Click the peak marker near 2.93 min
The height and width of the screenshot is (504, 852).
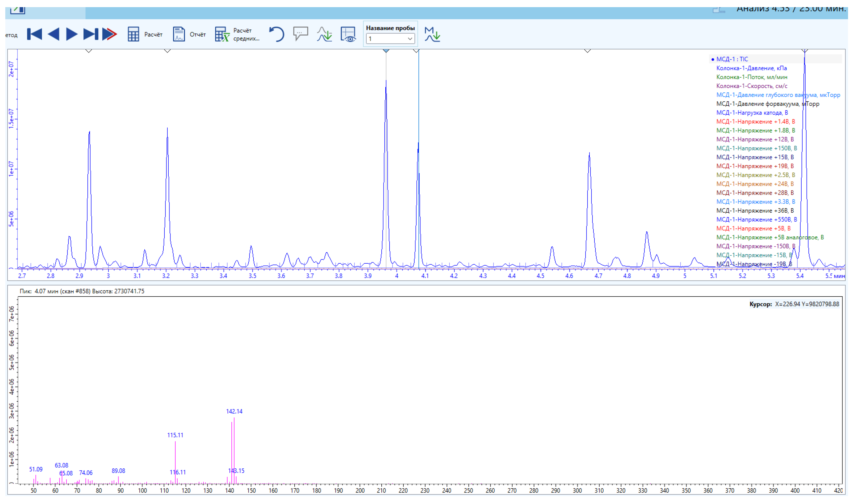point(89,51)
